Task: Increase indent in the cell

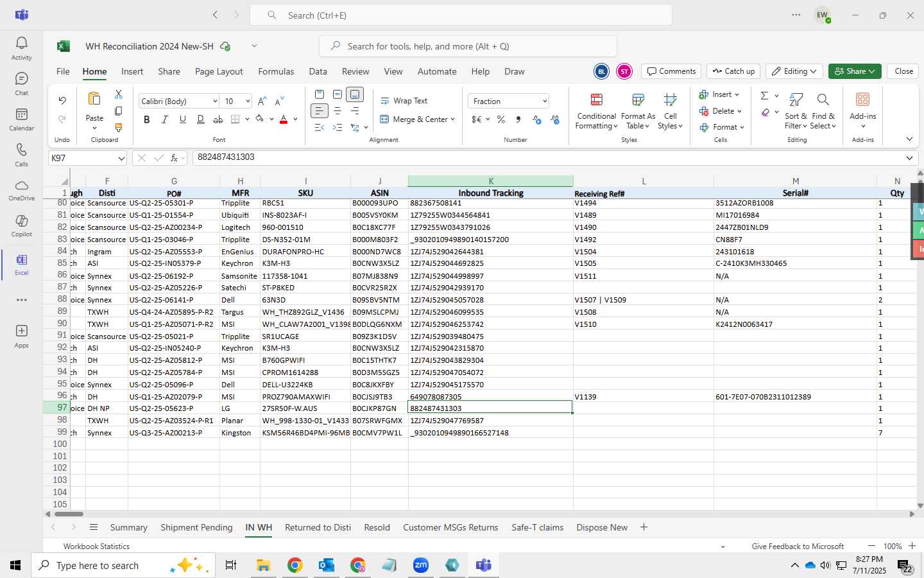Action: click(338, 127)
